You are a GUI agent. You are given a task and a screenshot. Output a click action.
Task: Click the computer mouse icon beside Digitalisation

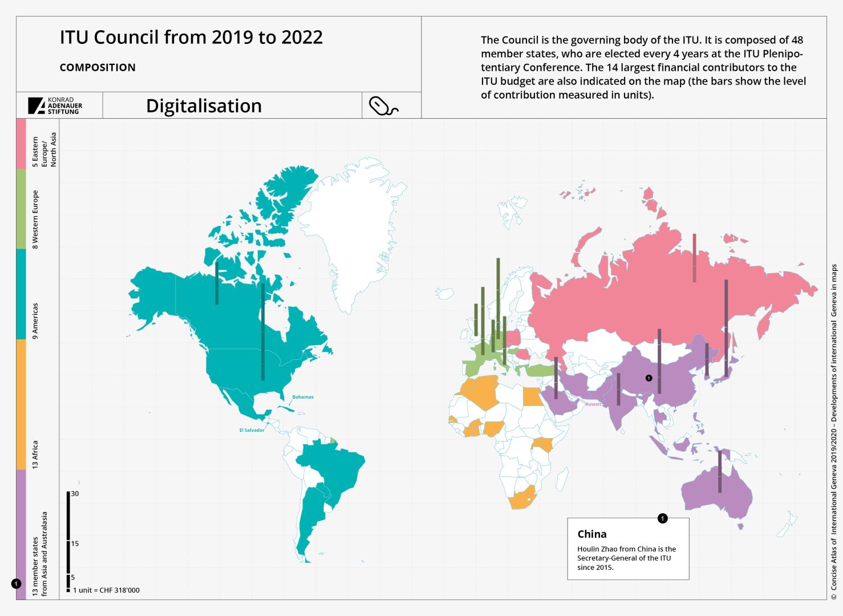tap(383, 106)
